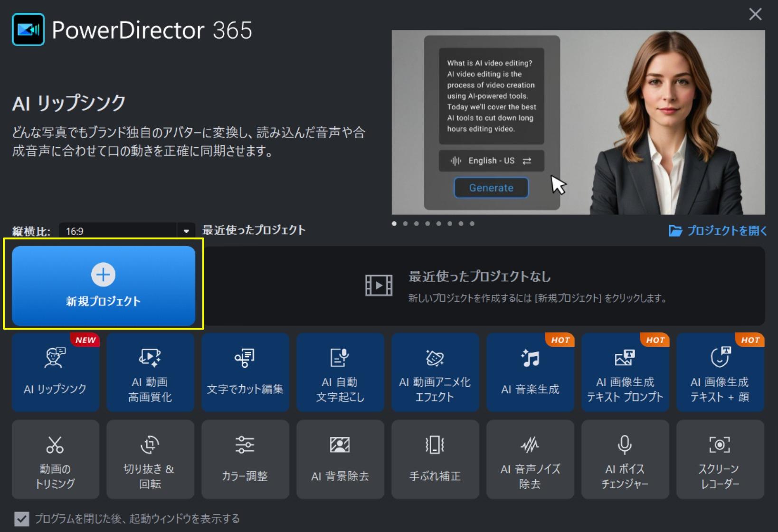Create a 新規プロジェクト
The image size is (778, 532).
[x=104, y=285]
